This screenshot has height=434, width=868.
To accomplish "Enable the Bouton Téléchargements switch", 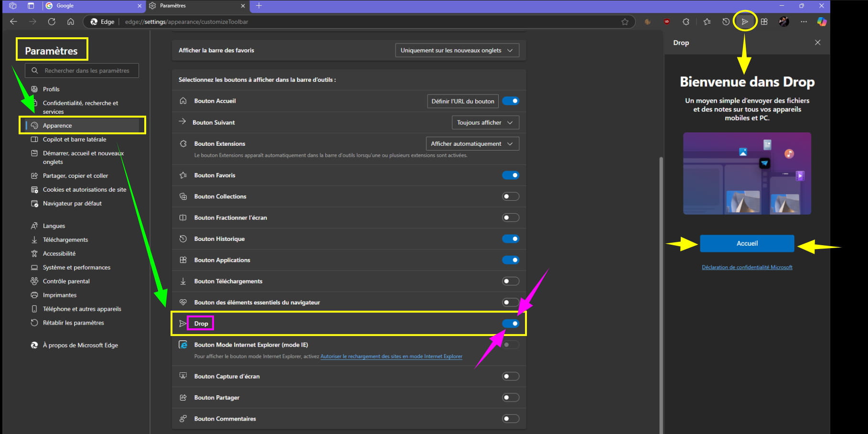I will 511,281.
